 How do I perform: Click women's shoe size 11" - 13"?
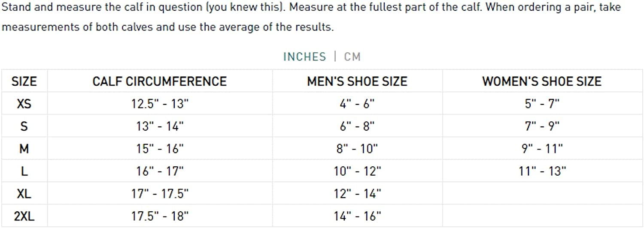pos(542,171)
